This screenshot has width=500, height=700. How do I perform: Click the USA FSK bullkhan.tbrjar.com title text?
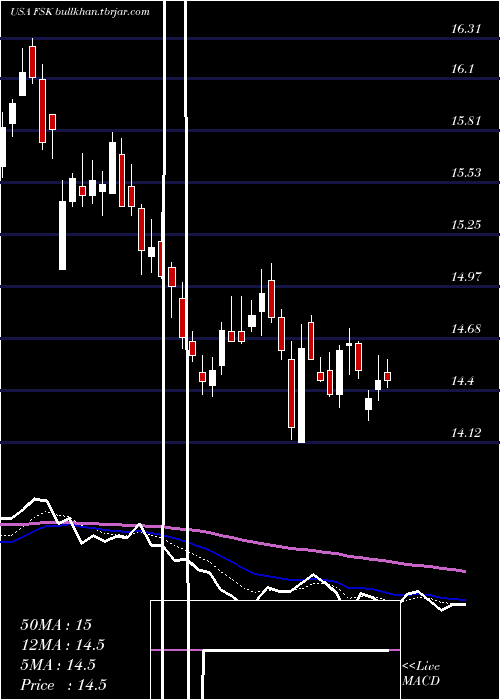point(79,12)
